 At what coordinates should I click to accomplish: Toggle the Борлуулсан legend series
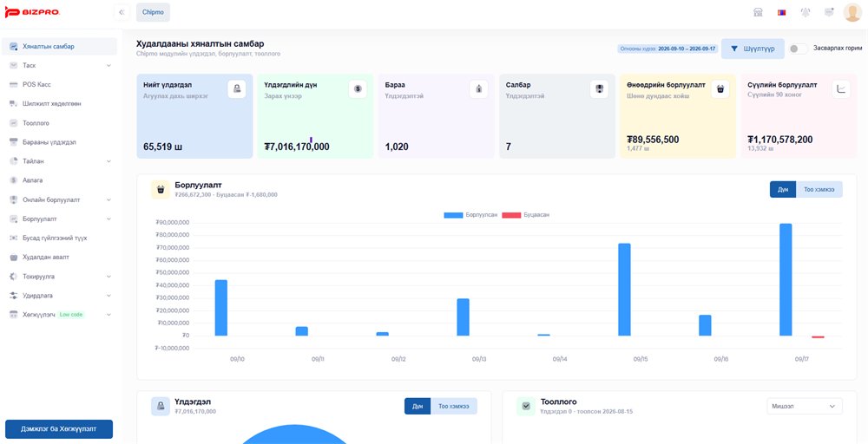(x=470, y=214)
